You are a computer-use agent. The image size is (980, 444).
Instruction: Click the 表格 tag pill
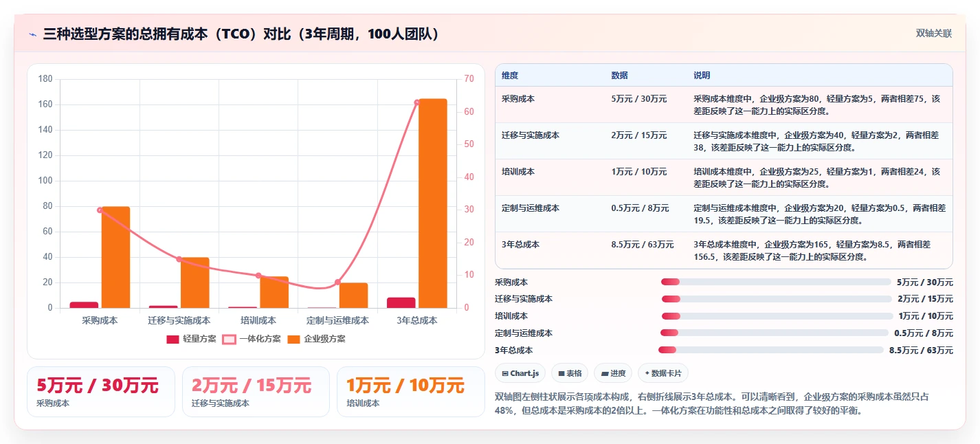pyautogui.click(x=570, y=373)
